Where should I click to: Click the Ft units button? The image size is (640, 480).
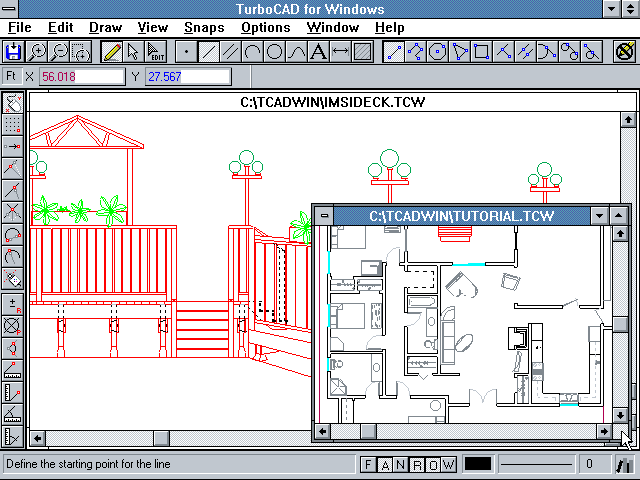[x=11, y=76]
